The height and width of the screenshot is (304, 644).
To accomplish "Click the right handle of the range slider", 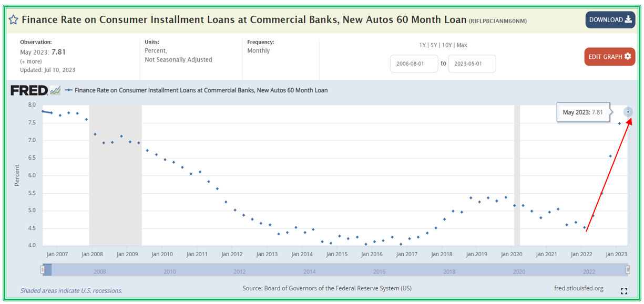I will pyautogui.click(x=628, y=270).
